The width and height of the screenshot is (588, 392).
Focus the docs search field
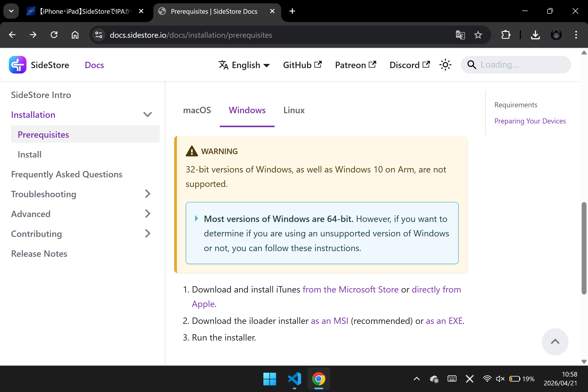pos(516,65)
